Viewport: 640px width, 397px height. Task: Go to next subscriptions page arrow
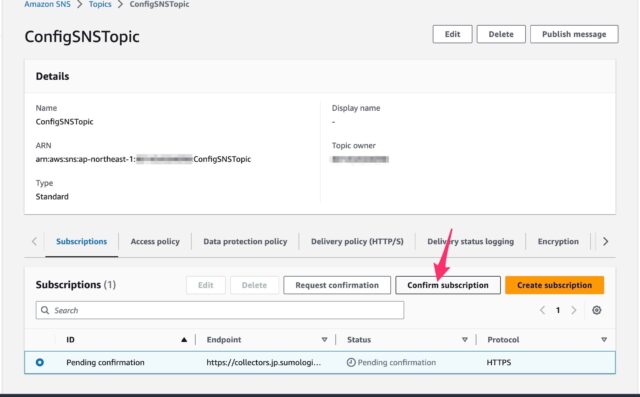pos(573,310)
